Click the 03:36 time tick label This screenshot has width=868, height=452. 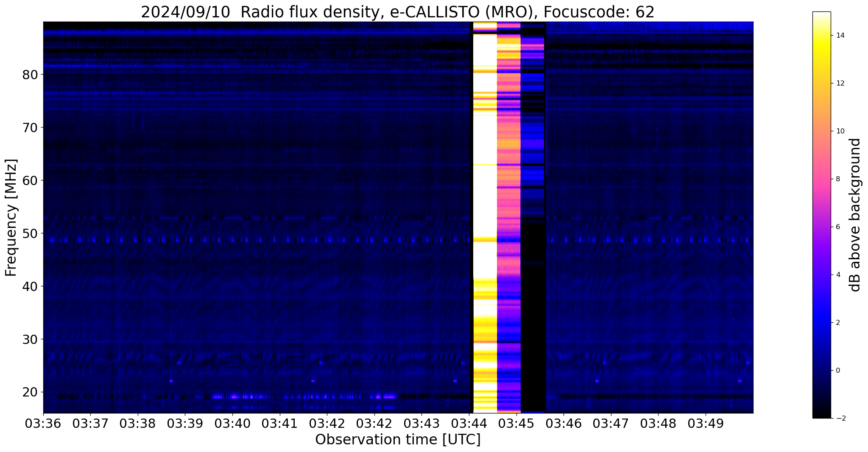[x=43, y=423]
